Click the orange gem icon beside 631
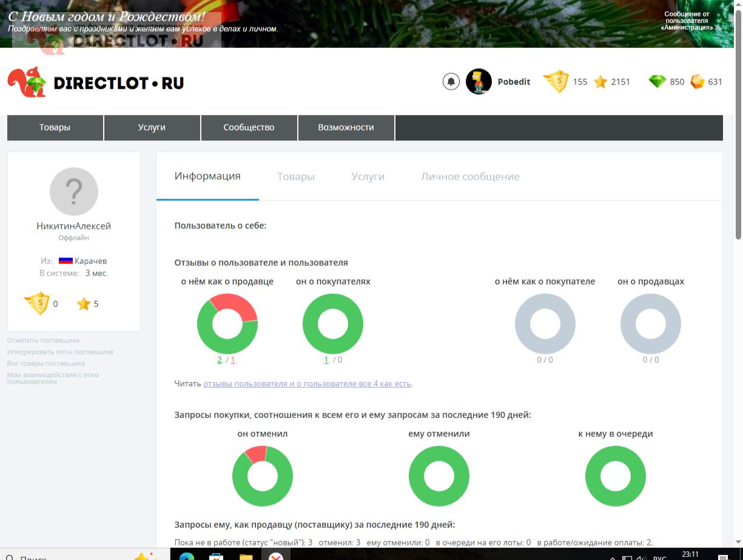This screenshot has width=743, height=560. (698, 81)
